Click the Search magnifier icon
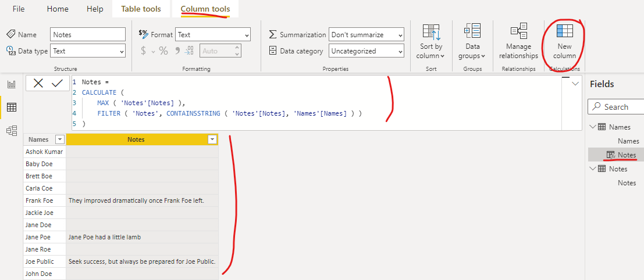644x280 pixels. coord(597,106)
